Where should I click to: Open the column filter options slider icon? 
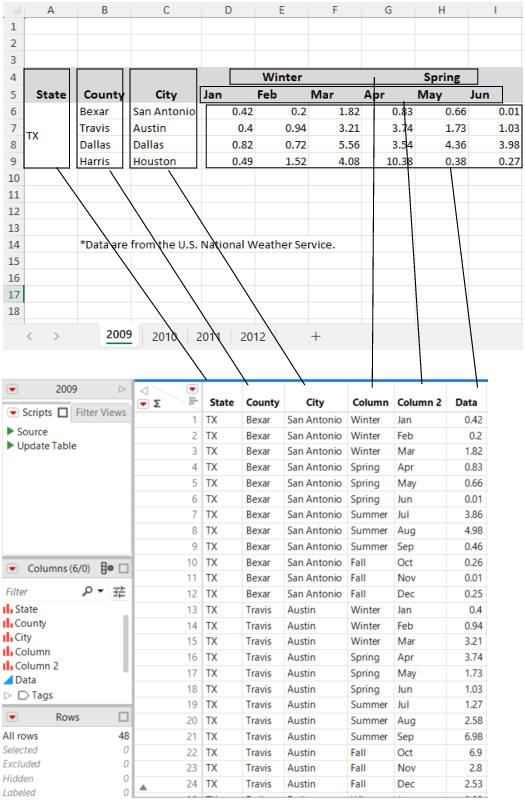pos(119,592)
